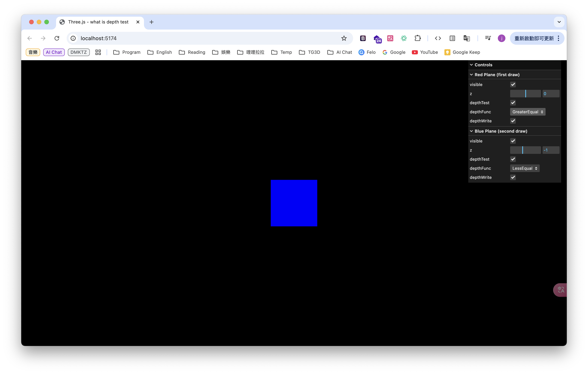This screenshot has height=374, width=588.
Task: Open the YouTube bookmark
Action: click(x=425, y=52)
